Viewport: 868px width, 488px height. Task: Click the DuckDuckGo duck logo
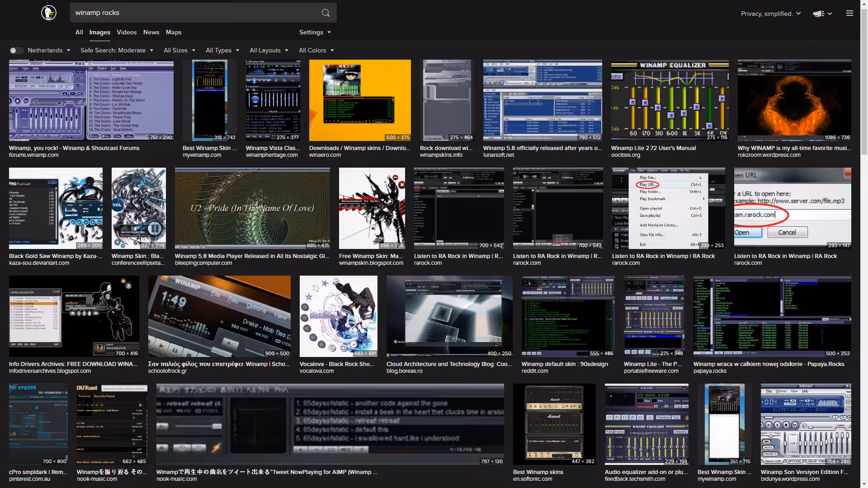point(49,13)
